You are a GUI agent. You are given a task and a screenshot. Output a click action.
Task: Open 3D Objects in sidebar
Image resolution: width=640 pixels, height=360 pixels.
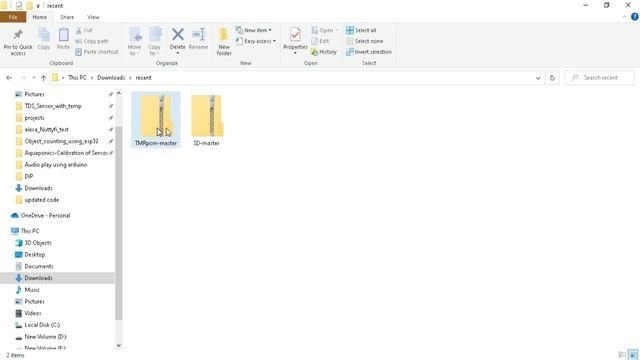[x=38, y=243]
